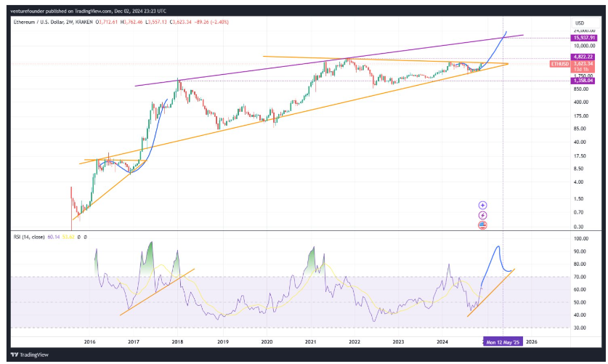Image resolution: width=608 pixels, height=364 pixels.
Task: Click the RSI 100.00 axis label
Action: click(x=581, y=239)
